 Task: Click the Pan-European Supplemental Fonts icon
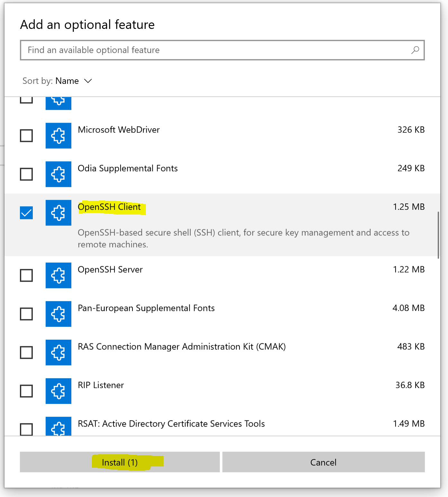click(x=58, y=314)
